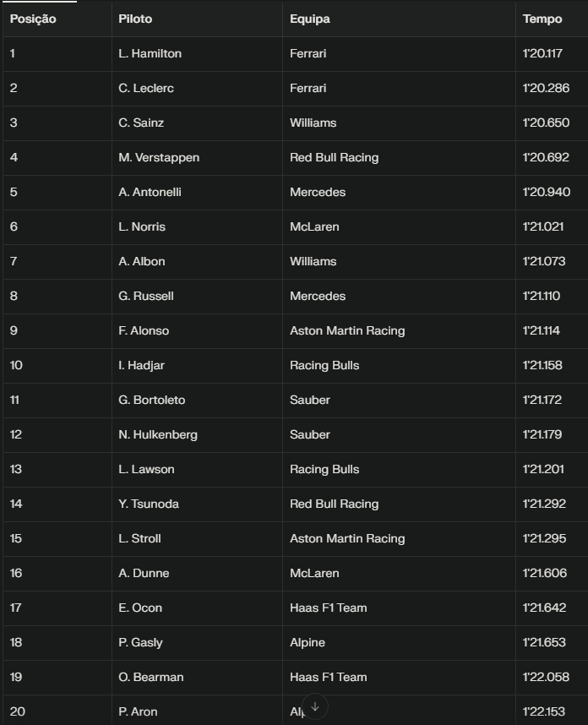Select the A. Dunne driver cell
588x725 pixels.
pos(144,573)
